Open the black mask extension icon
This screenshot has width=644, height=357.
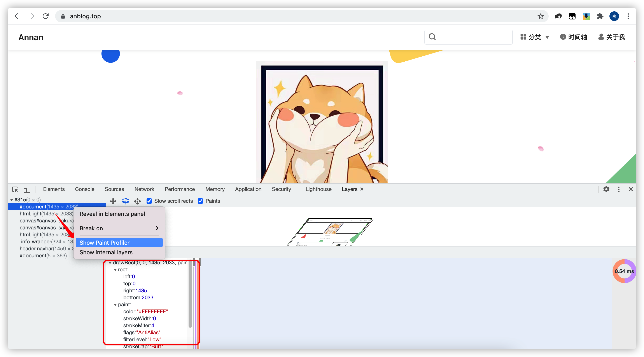pos(572,16)
